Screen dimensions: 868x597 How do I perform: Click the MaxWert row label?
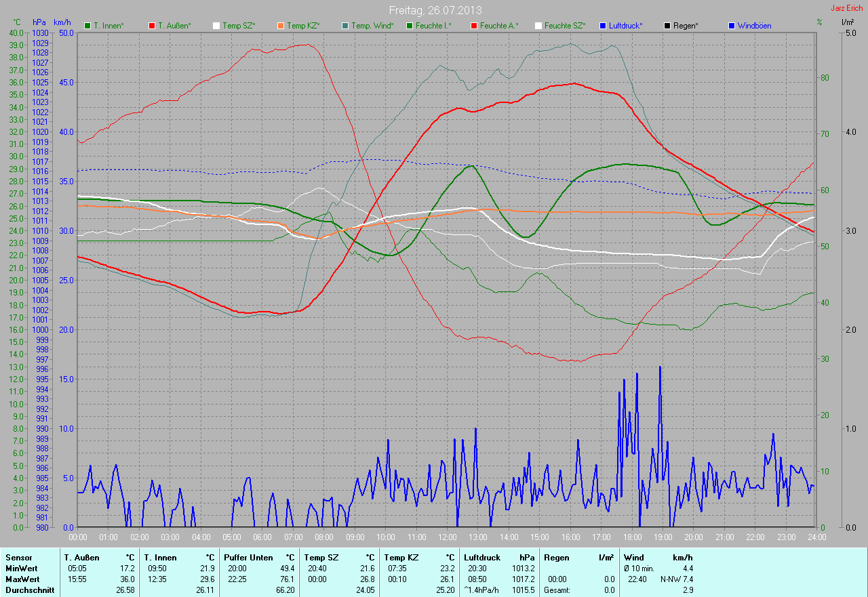[x=22, y=579]
